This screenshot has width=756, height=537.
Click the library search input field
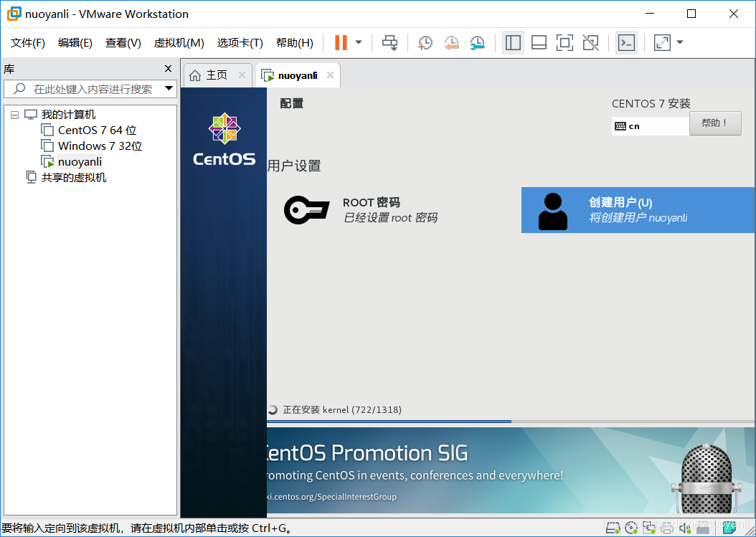point(90,89)
